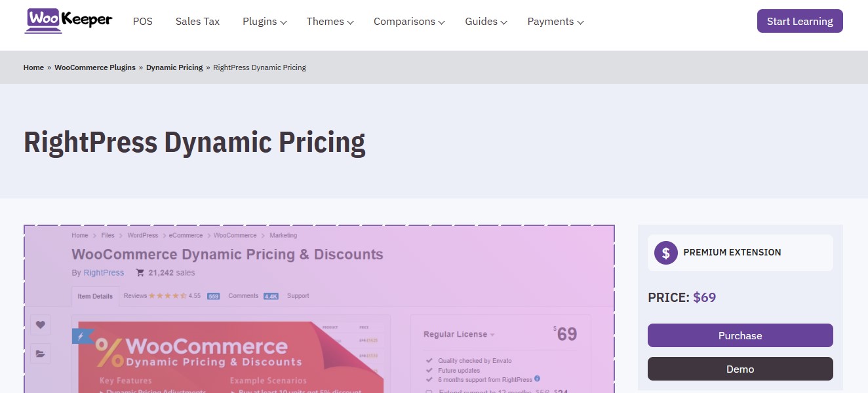The width and height of the screenshot is (868, 393).
Task: Expand the Comparisons dropdown
Action: [x=408, y=22]
